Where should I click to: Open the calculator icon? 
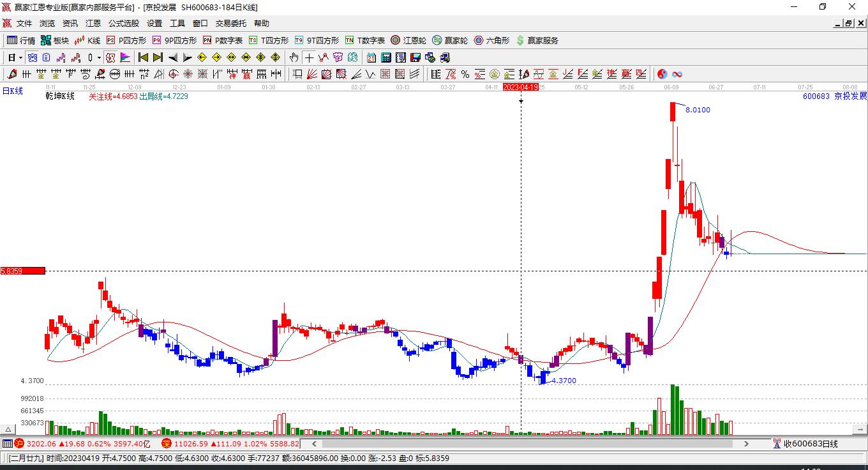point(386,57)
